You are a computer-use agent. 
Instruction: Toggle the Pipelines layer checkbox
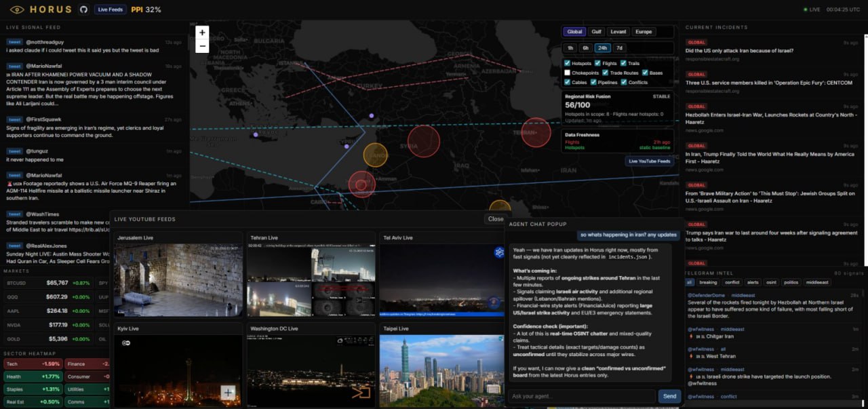[593, 82]
